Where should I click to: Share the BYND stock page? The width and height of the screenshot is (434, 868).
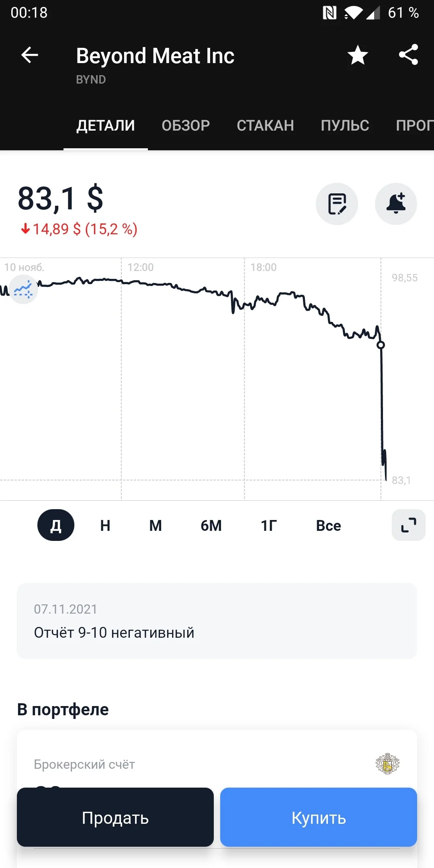[408, 55]
